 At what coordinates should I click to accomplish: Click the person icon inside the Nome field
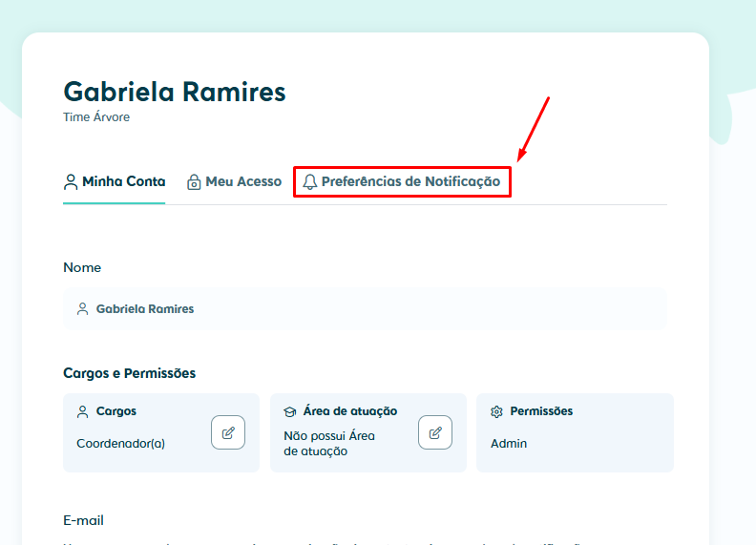(82, 309)
